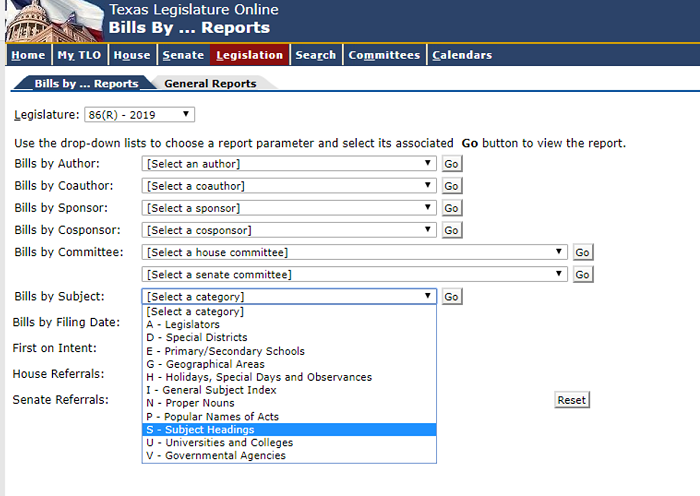Click the Reset button

pyautogui.click(x=572, y=400)
